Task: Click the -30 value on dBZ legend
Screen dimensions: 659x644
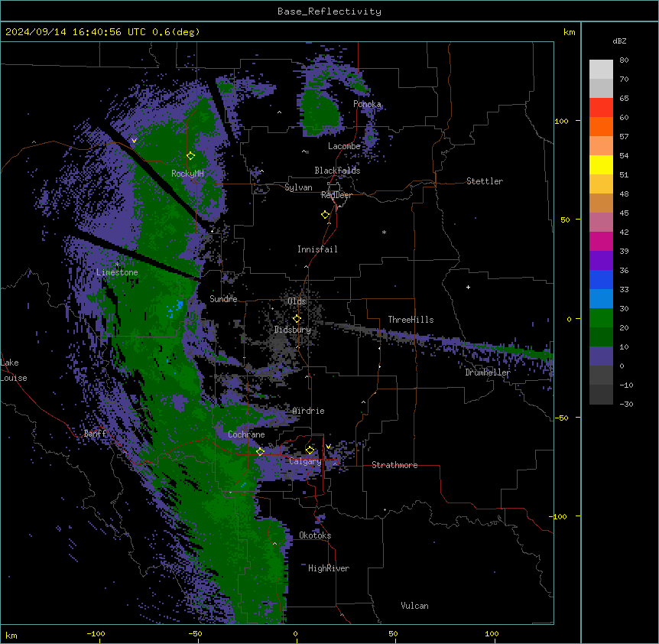Action: tap(626, 404)
